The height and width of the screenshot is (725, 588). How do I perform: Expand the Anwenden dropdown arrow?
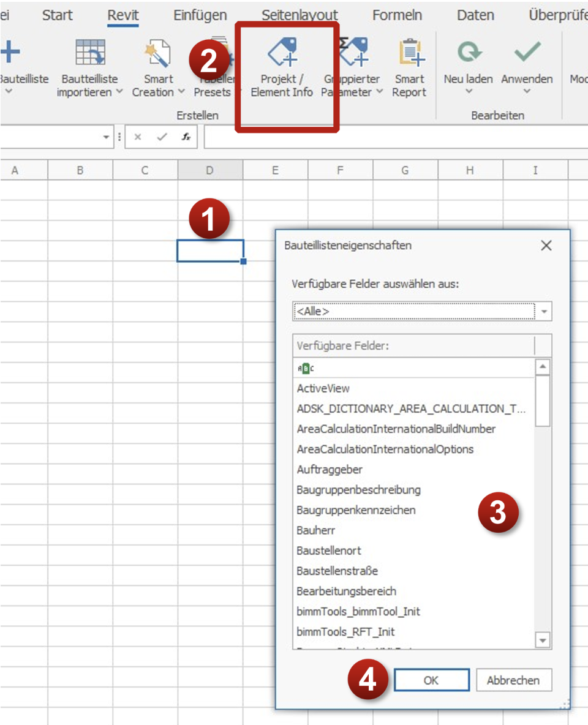527,91
